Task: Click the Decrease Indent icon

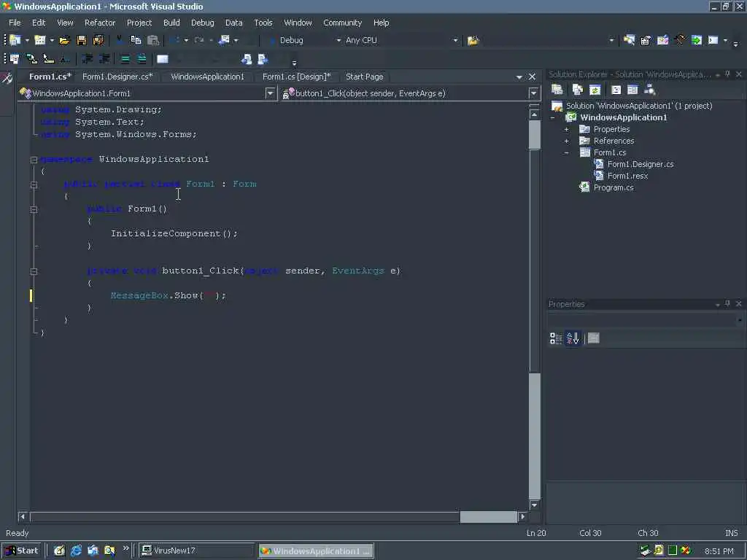Action: [x=88, y=58]
